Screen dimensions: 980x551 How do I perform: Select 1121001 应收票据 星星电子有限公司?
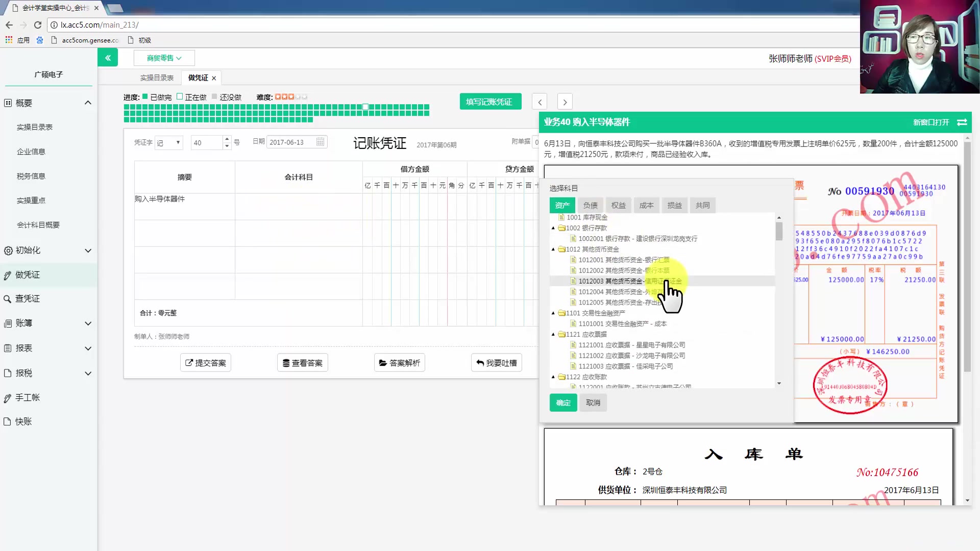[x=632, y=345]
